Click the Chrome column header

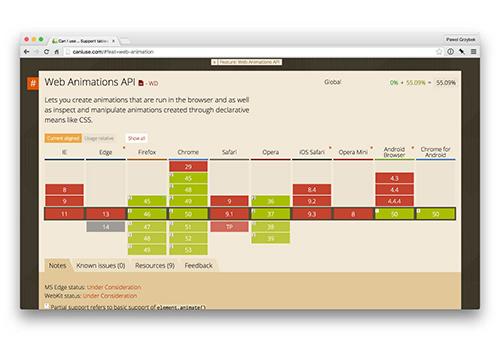(188, 152)
